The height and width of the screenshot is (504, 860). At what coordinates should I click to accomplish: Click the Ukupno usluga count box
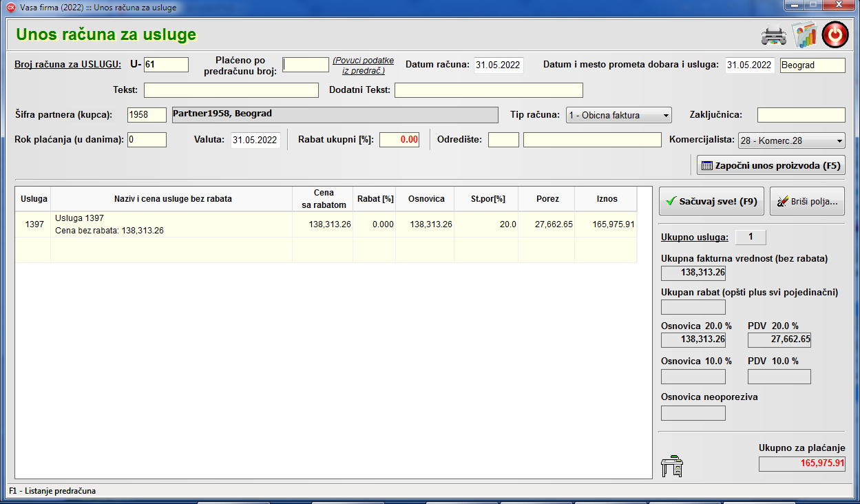point(751,238)
